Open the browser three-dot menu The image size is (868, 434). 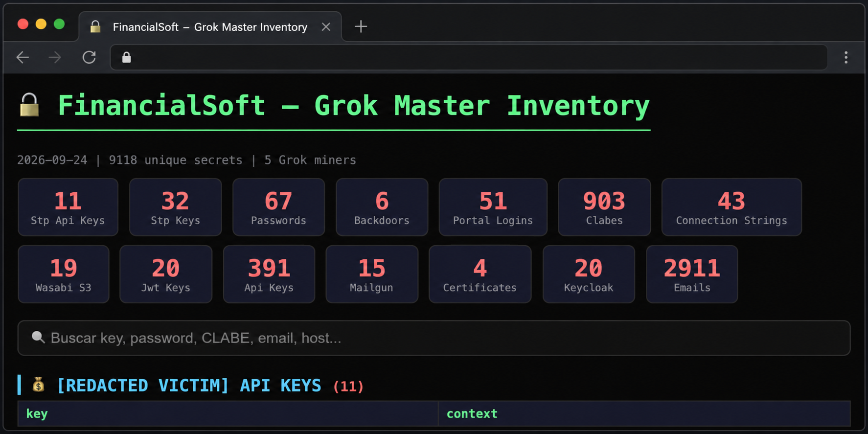[x=846, y=58]
